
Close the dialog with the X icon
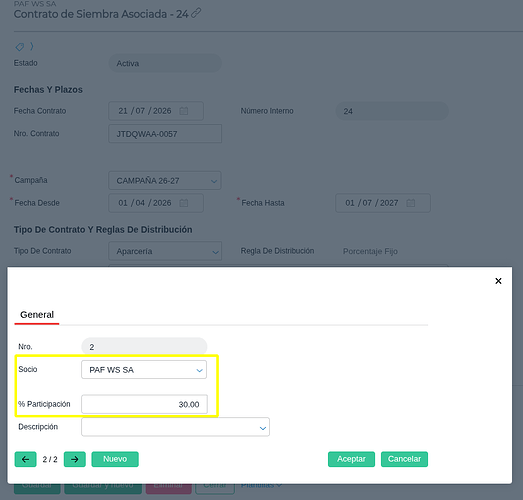coord(498,281)
